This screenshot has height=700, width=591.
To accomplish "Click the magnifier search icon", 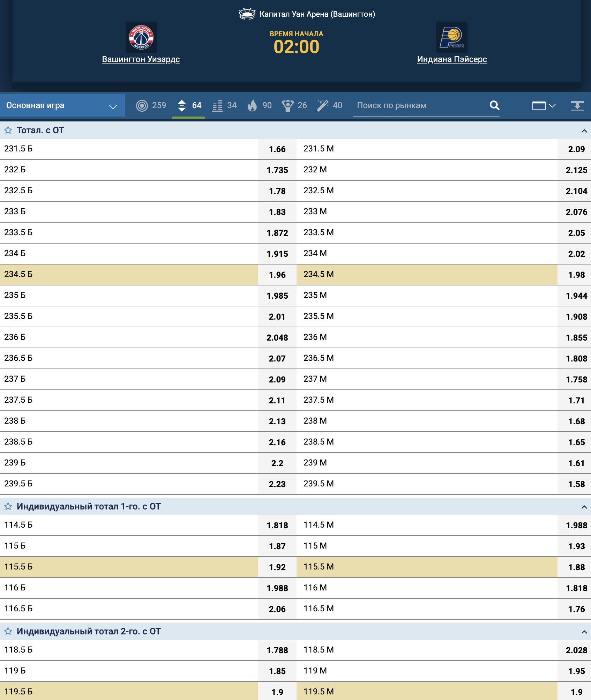I will (494, 105).
